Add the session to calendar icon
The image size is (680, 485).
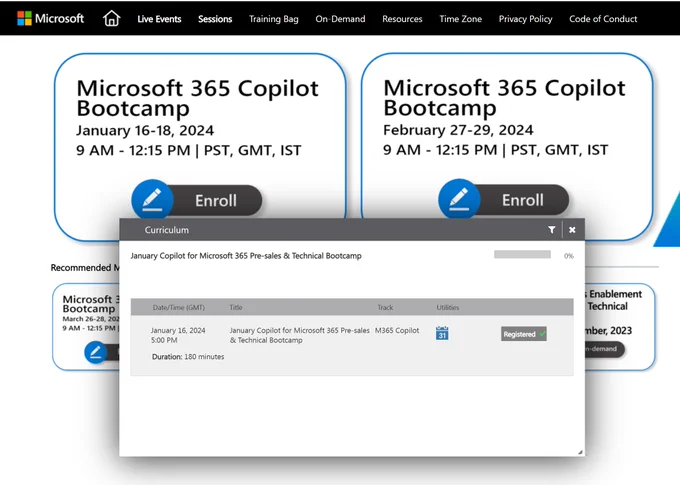[x=442, y=333]
